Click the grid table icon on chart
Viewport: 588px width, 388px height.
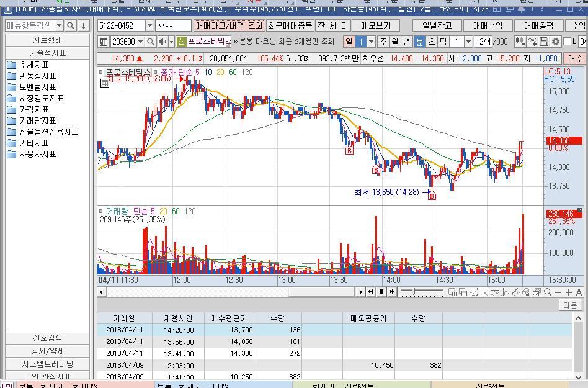[105, 83]
